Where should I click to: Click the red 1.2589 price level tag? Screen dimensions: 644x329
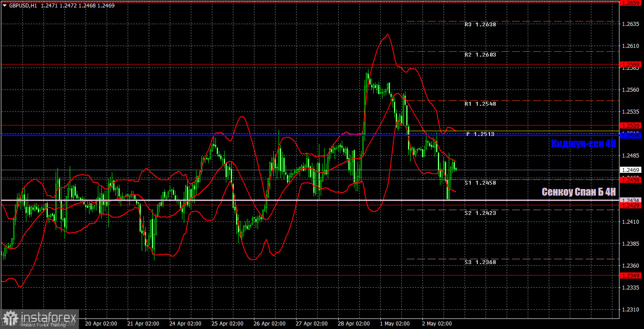point(631,64)
